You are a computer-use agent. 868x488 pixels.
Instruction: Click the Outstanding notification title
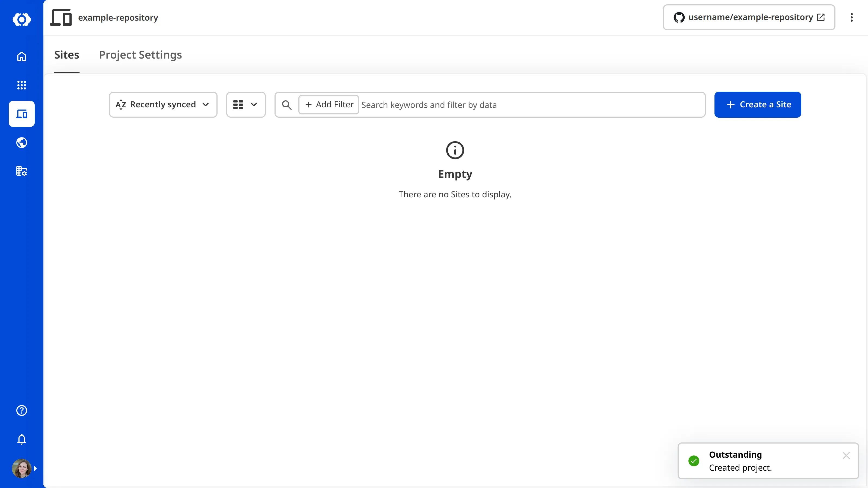[x=735, y=455]
